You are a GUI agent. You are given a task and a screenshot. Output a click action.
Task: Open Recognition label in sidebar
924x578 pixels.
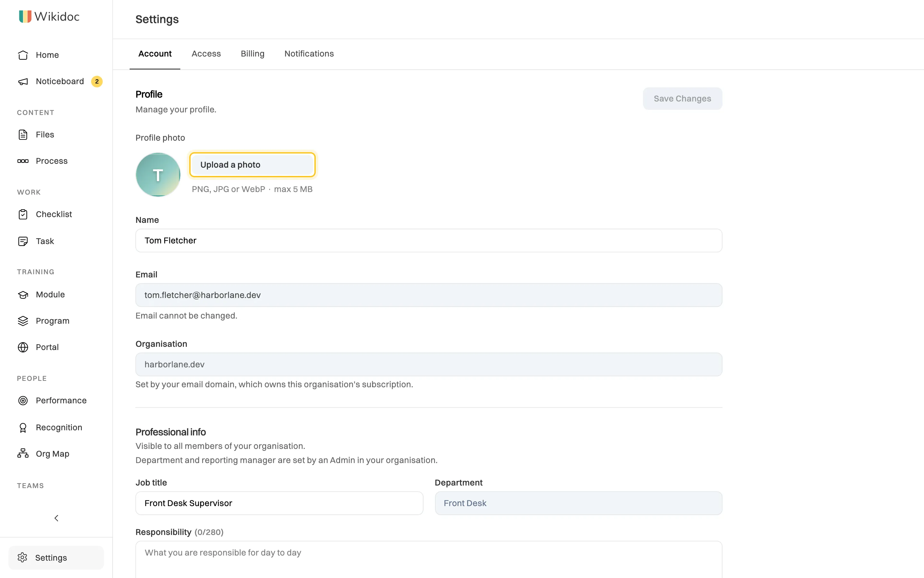pyautogui.click(x=59, y=427)
